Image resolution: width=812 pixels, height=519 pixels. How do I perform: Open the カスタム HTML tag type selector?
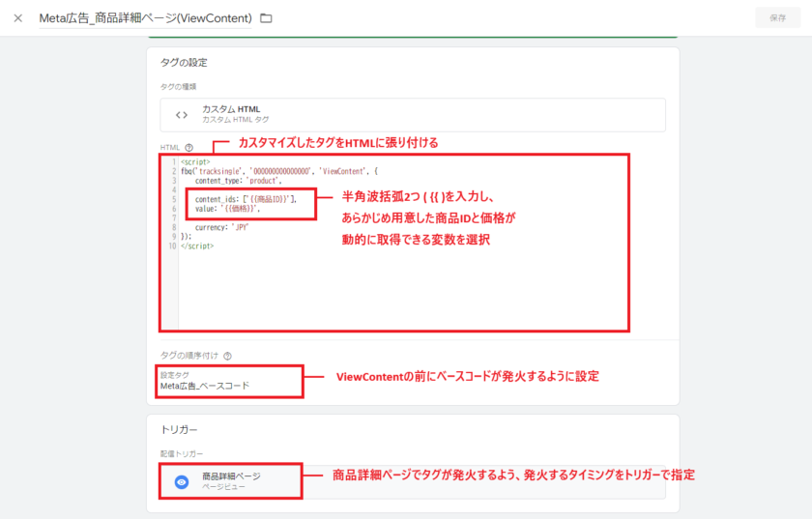413,114
